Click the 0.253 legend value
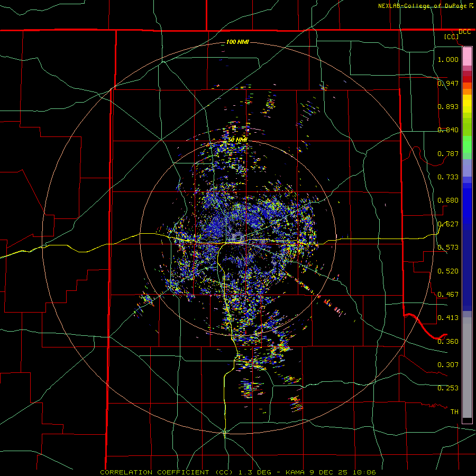This screenshot has width=476, height=476. point(448,388)
